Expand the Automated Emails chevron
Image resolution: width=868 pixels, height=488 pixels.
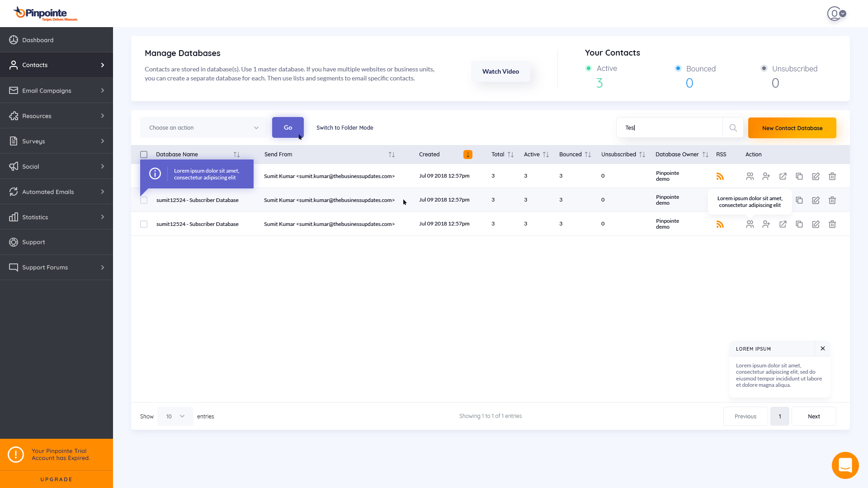pyautogui.click(x=103, y=192)
